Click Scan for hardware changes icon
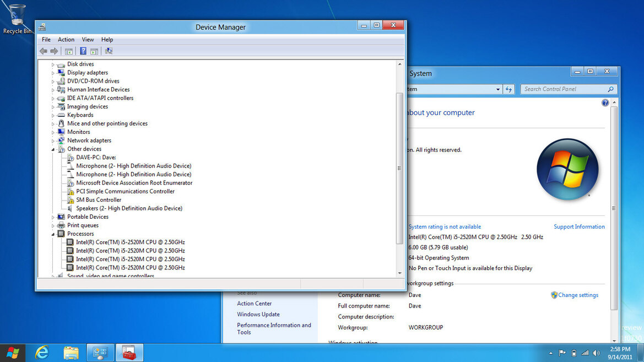Image resolution: width=644 pixels, height=362 pixels. (x=109, y=51)
